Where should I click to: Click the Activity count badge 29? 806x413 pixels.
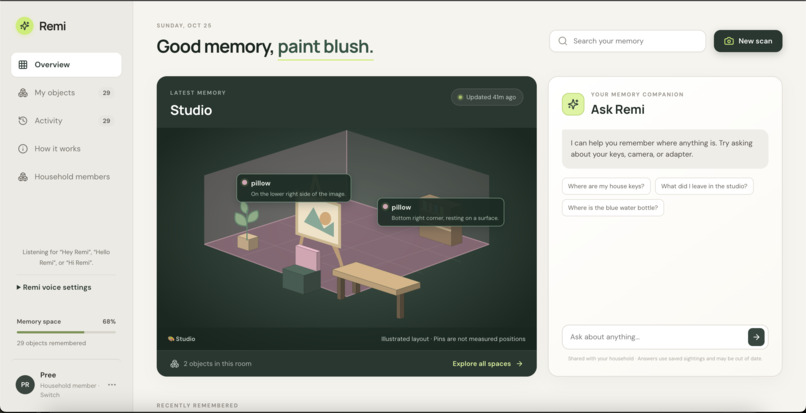[x=106, y=121]
